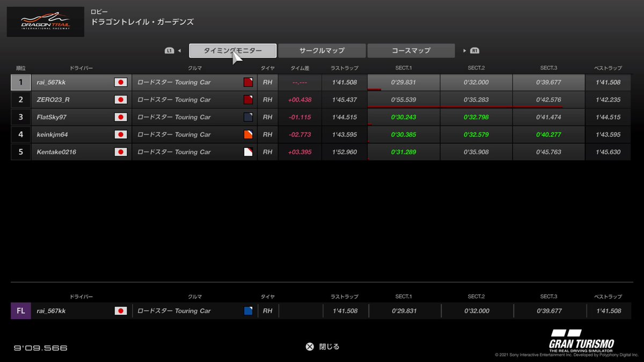Click the X button icon beside 閉じる
Image resolution: width=644 pixels, height=362 pixels.
(x=310, y=346)
